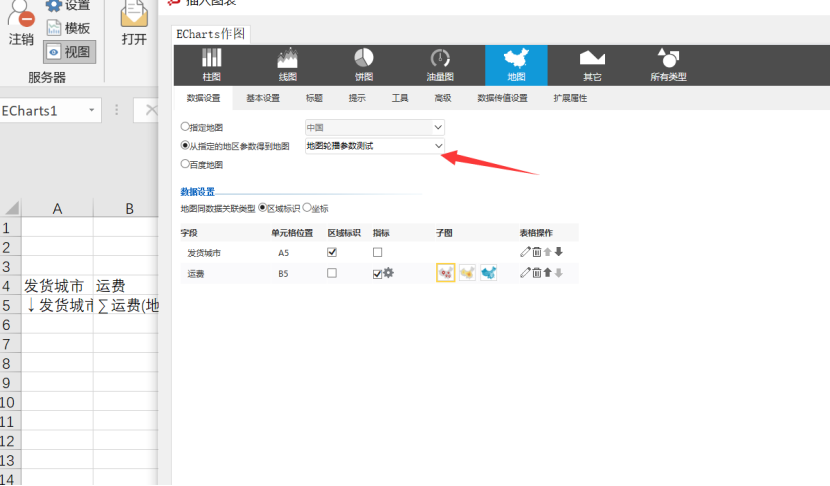Click the 发货城市 field name in table

[204, 253]
